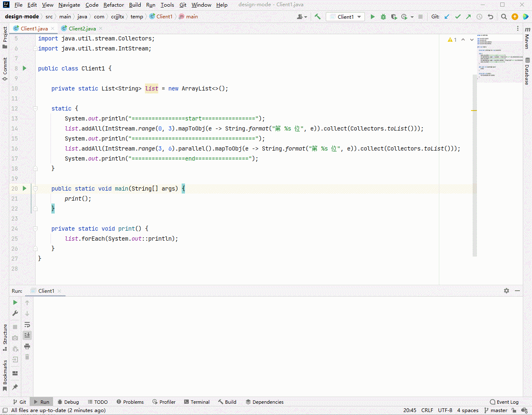Open the Client1 run configuration dropdown
This screenshot has width=532, height=415.
point(345,17)
